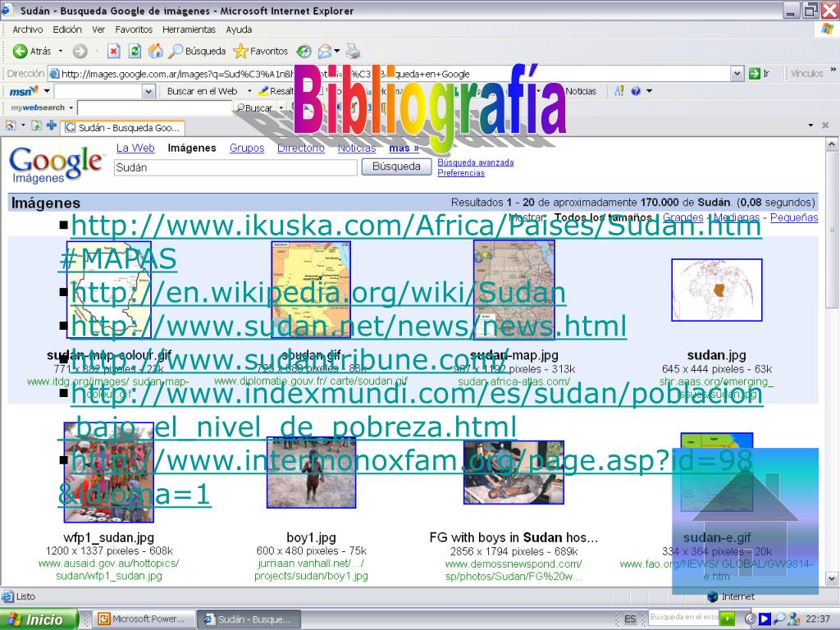This screenshot has height=630, width=840.
Task: Open the Herramientas menu
Action: pyautogui.click(x=189, y=30)
